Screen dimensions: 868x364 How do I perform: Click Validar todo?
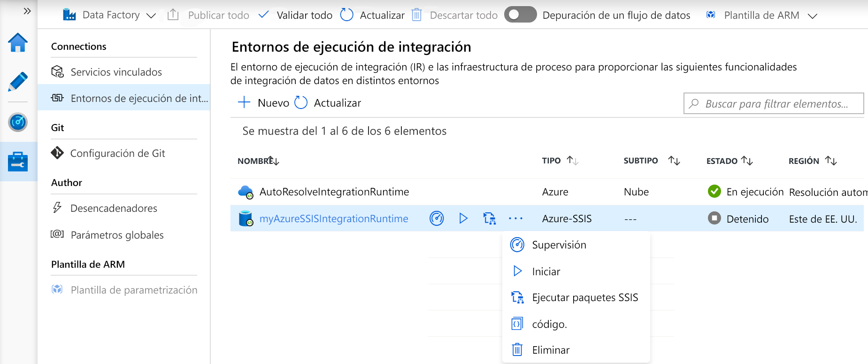pyautogui.click(x=304, y=15)
